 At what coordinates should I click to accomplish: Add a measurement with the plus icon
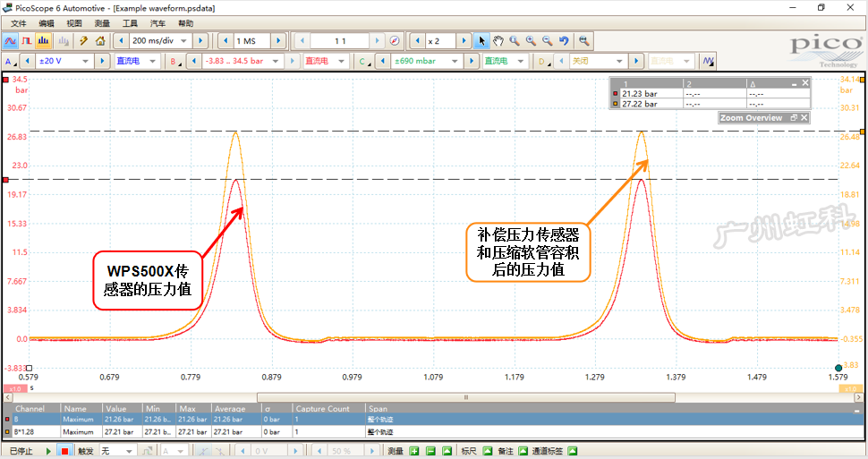414,451
